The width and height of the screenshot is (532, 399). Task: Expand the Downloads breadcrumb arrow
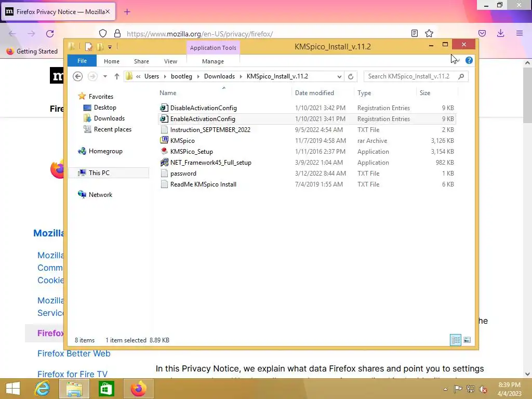coord(241,77)
